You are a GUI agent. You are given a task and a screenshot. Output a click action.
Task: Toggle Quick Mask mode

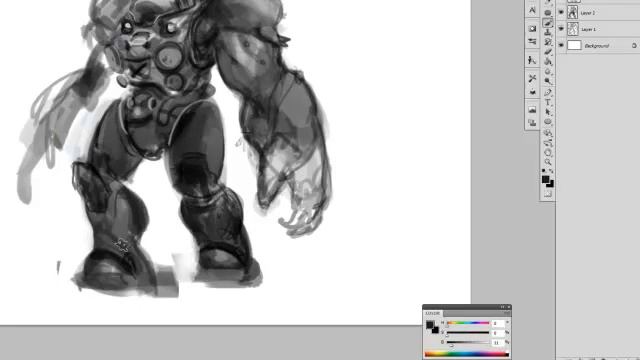coord(548,194)
